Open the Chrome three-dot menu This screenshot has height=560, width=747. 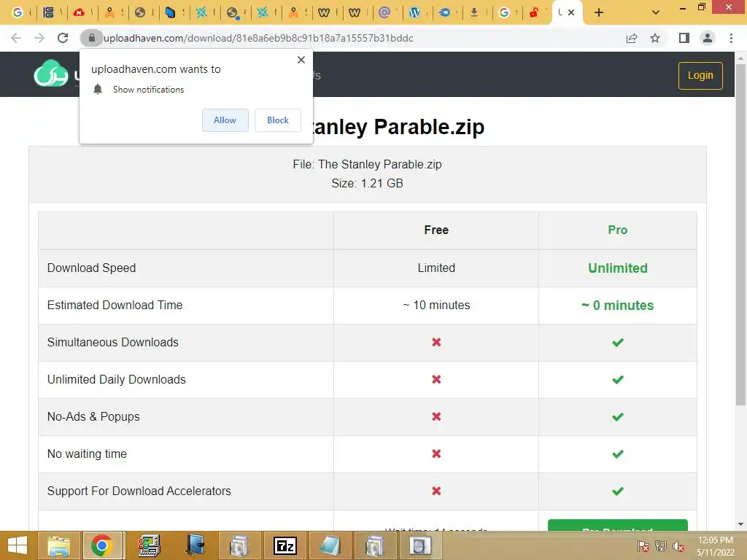pos(731,38)
